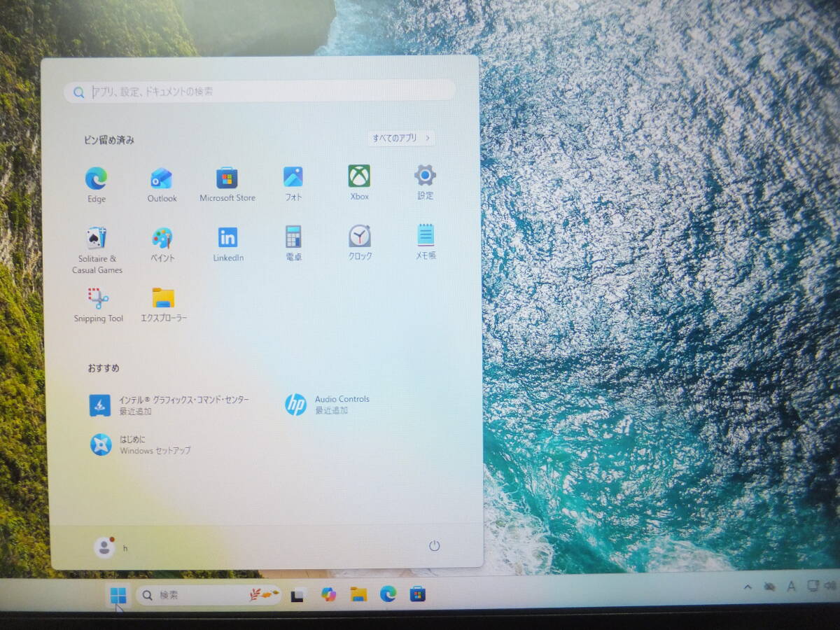Click the taskbar 検索 search box

point(209,595)
